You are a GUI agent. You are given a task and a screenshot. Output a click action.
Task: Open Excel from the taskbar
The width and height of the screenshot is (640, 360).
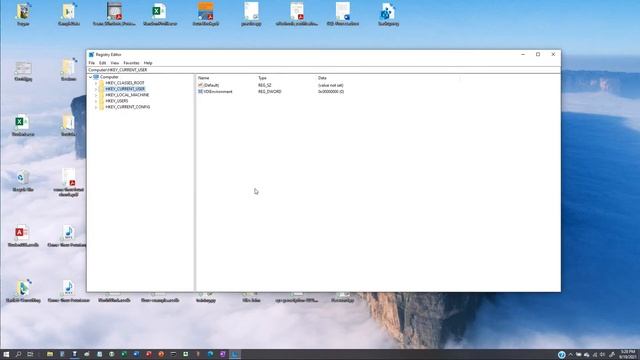(124, 354)
